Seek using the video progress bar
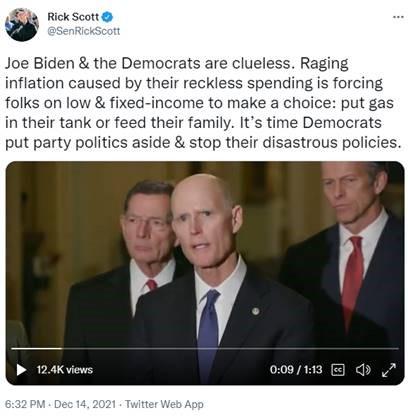The width and height of the screenshot is (408, 420). coord(205,349)
